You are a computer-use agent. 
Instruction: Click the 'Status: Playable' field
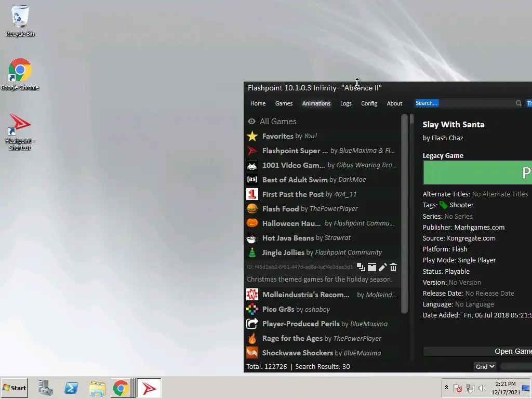point(446,271)
